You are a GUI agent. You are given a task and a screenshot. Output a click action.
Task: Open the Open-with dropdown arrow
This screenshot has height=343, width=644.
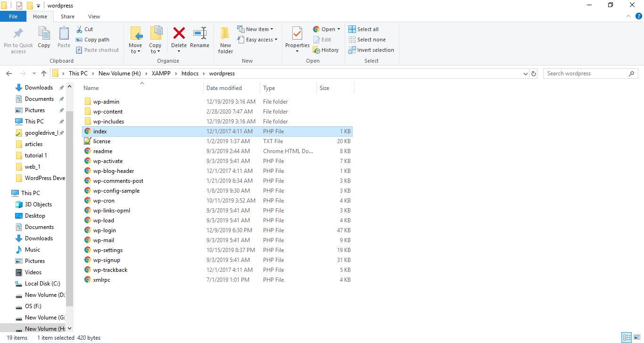(339, 29)
